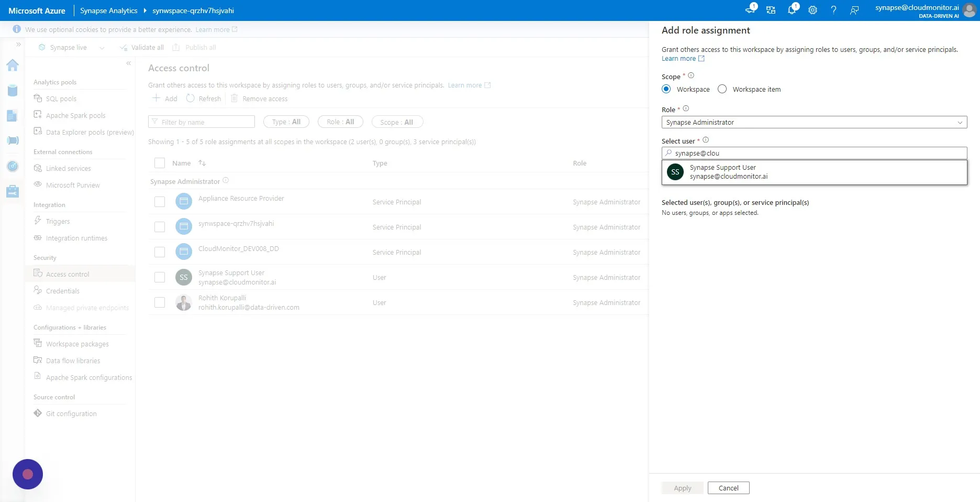Viewport: 980px width, 502px height.
Task: Check the Appliance Resource Provider row
Action: coord(160,202)
